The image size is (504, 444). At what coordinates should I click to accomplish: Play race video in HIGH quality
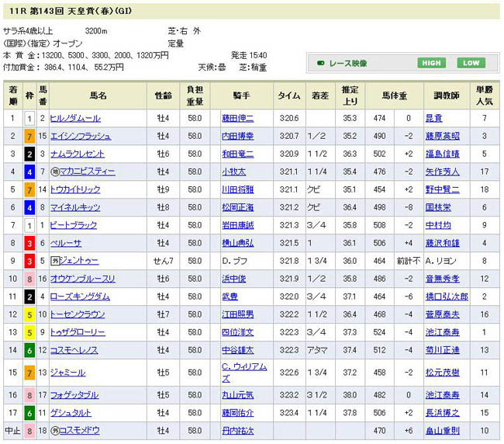point(431,63)
